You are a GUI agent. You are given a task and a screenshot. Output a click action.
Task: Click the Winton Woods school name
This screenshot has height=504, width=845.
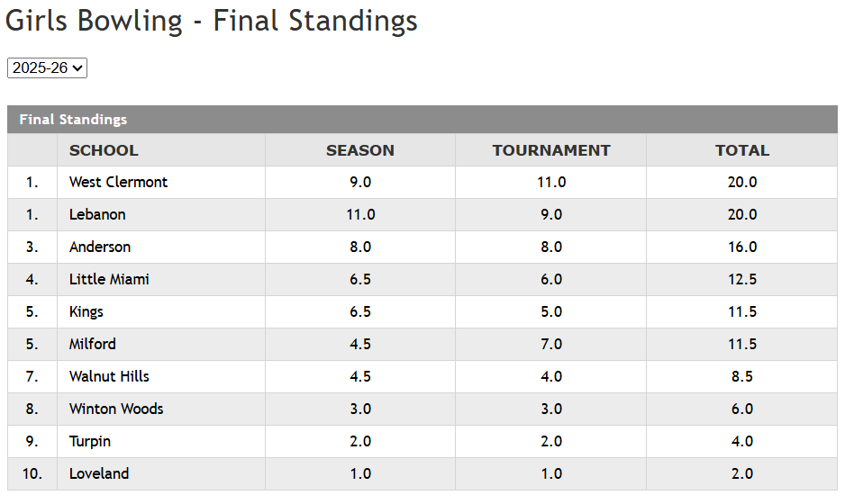click(116, 409)
